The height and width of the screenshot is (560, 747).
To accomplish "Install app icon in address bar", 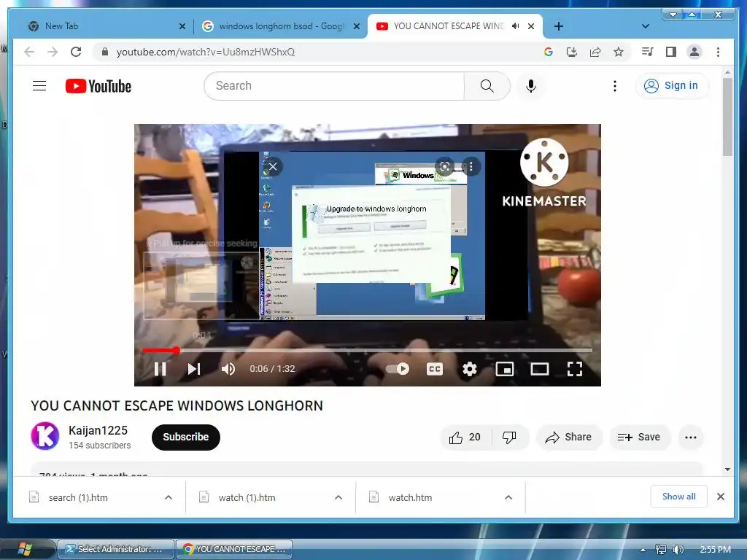I will (x=572, y=52).
